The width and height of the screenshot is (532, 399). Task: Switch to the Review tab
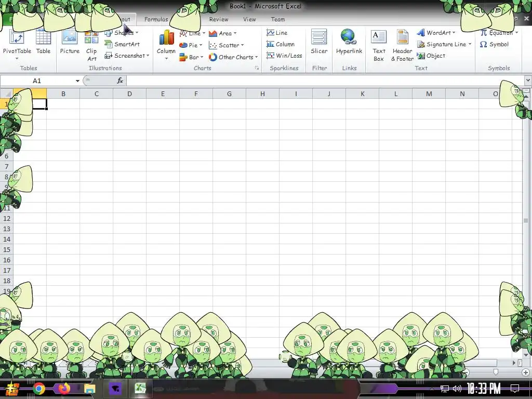point(219,19)
